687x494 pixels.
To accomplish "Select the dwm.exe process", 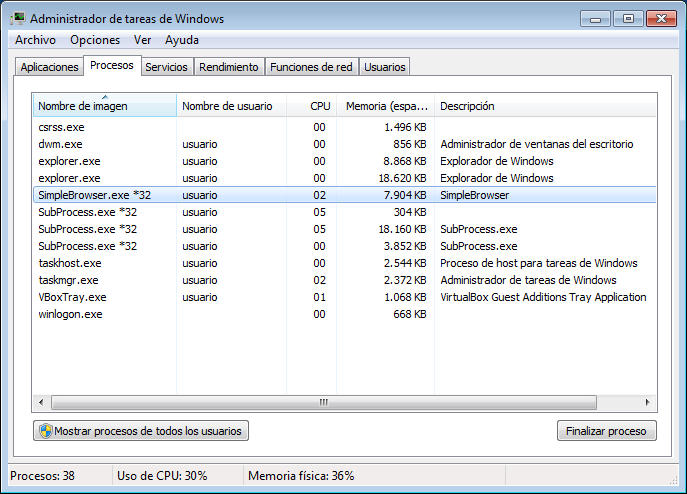I will click(344, 144).
